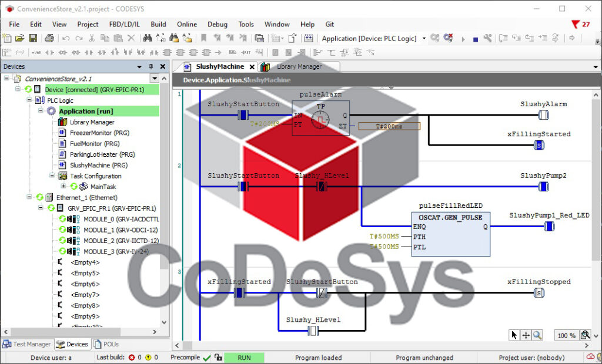The height and width of the screenshot is (364, 602).
Task: Switch to the Library Manager tab
Action: tap(299, 67)
